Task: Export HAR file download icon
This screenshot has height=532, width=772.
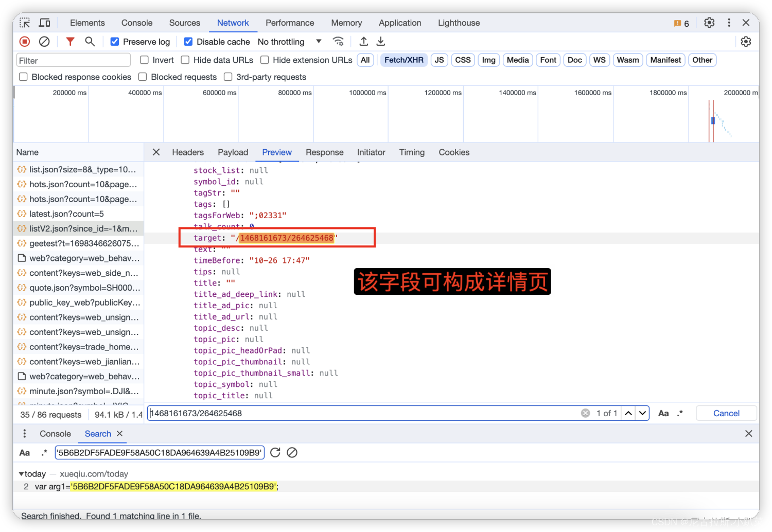Action: [x=381, y=42]
